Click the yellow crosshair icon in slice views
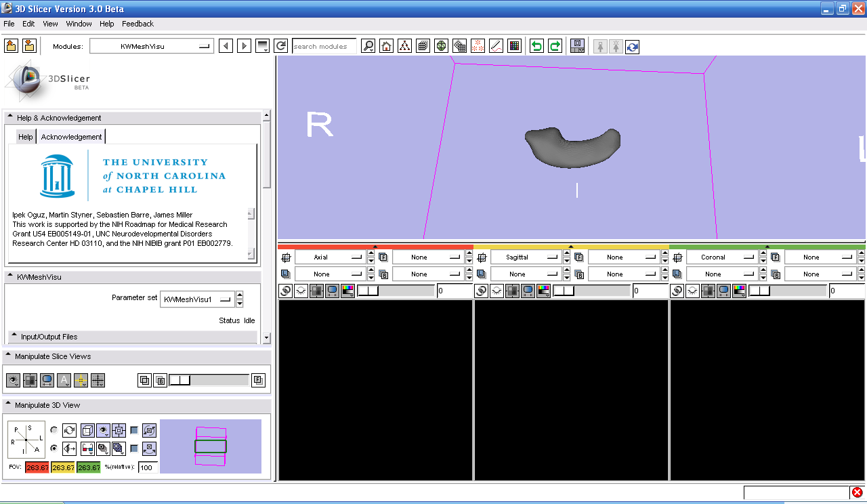867x504 pixels. 81,381
